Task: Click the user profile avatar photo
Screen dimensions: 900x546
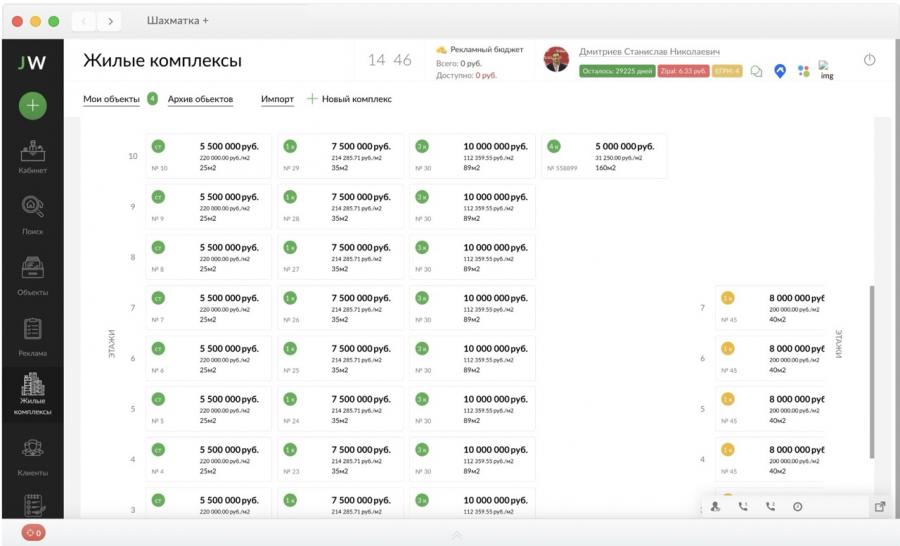Action: pyautogui.click(x=556, y=59)
